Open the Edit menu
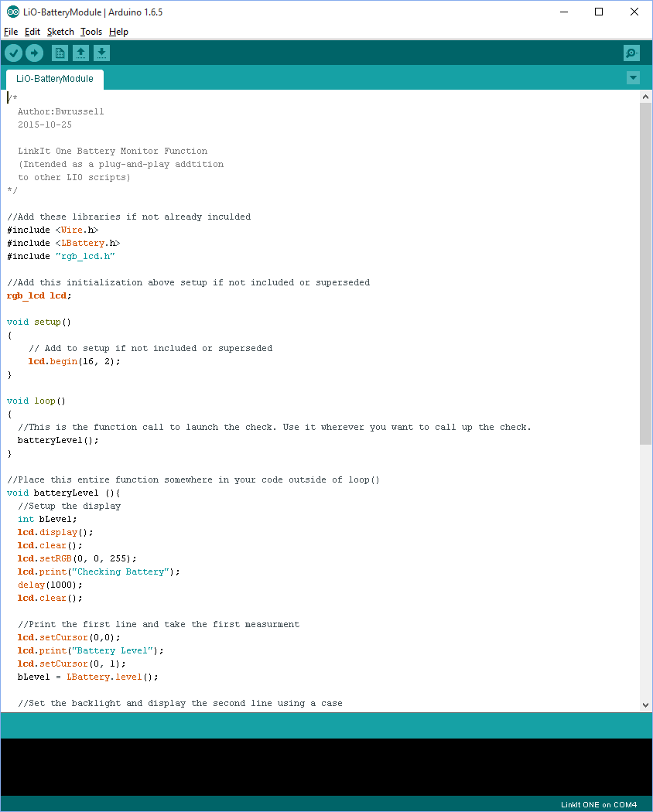 (32, 32)
